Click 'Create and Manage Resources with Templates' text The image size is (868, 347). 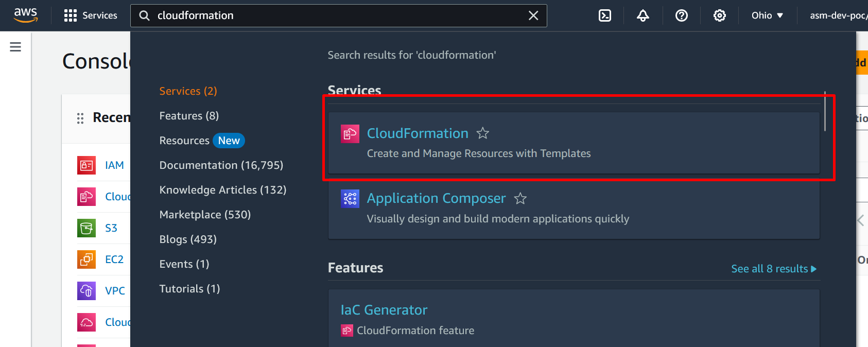click(x=479, y=153)
